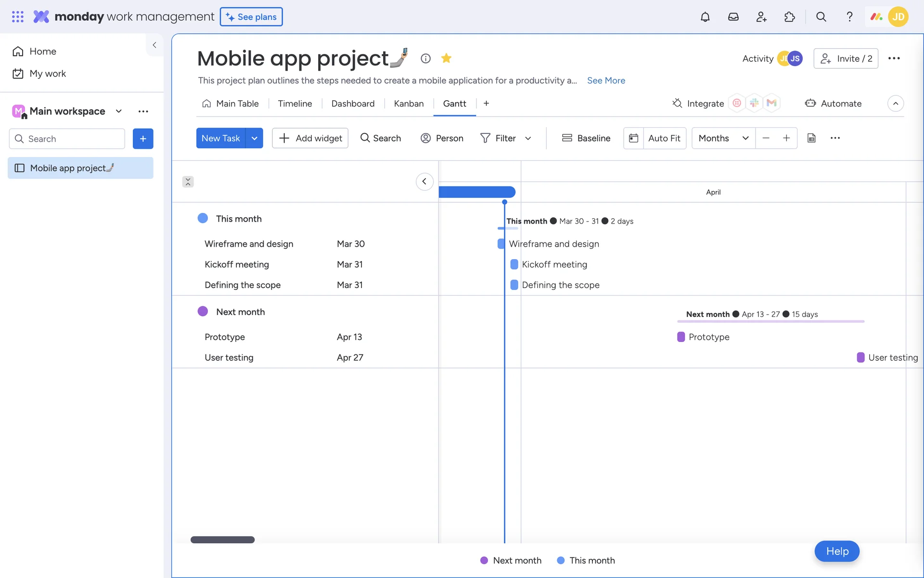Open the products switcher grid icon
The height and width of the screenshot is (578, 924).
click(18, 17)
